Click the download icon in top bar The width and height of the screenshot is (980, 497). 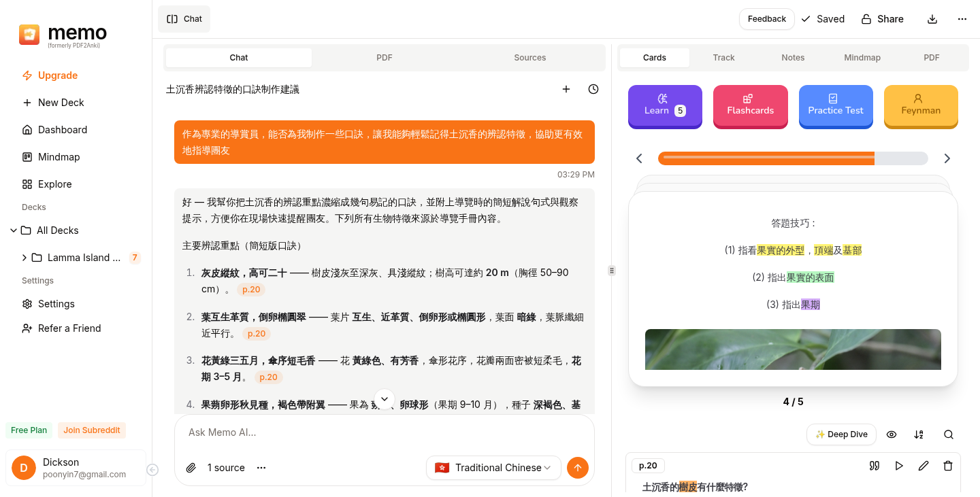click(932, 19)
